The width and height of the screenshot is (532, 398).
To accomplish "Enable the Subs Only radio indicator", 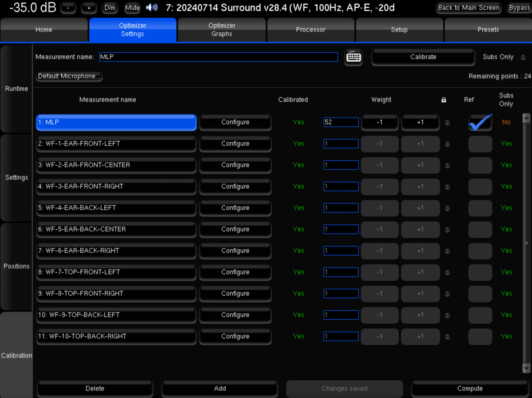I will [x=523, y=57].
